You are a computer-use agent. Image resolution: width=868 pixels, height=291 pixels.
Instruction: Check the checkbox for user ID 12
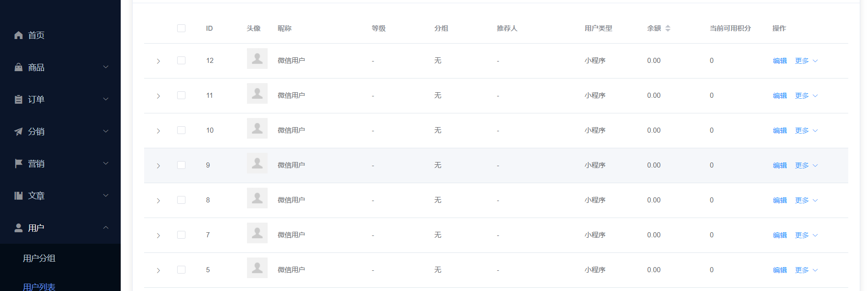tap(181, 61)
